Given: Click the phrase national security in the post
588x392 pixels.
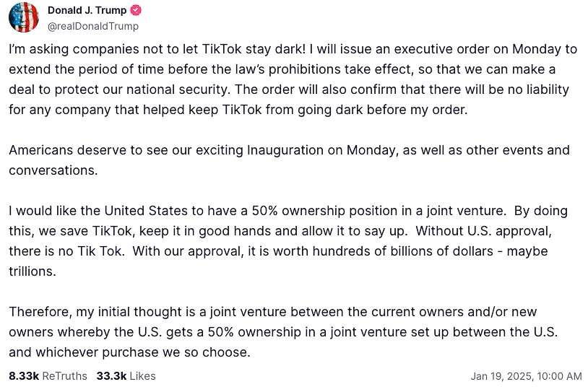Looking at the screenshot, I should tap(177, 90).
